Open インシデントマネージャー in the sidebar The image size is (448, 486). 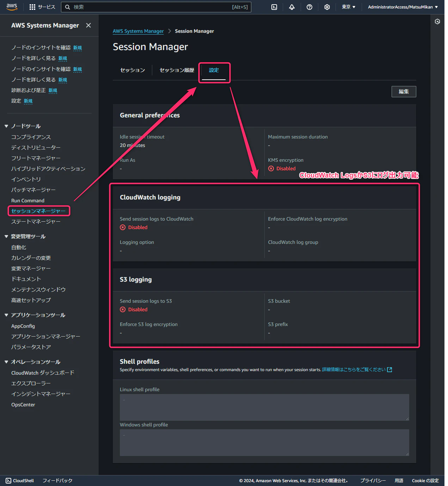click(41, 394)
